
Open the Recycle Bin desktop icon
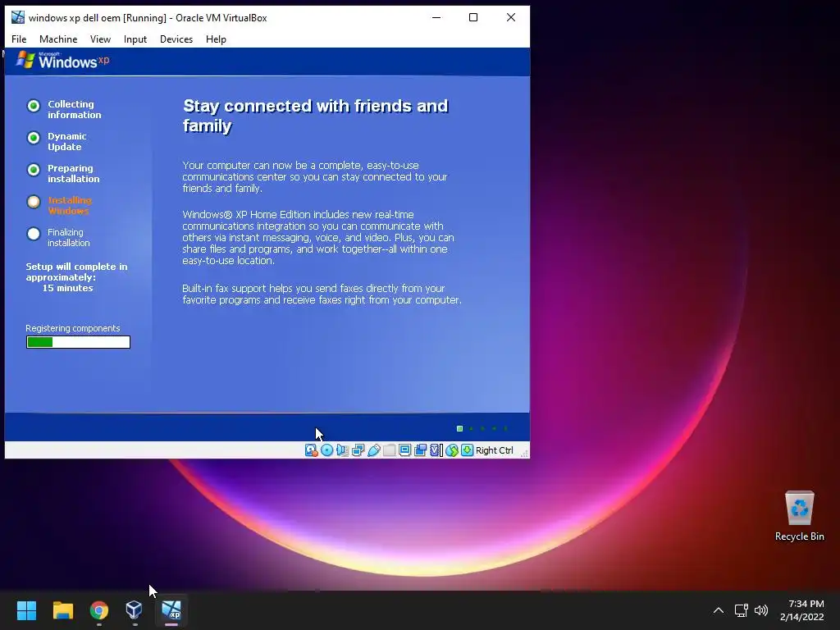click(x=799, y=516)
